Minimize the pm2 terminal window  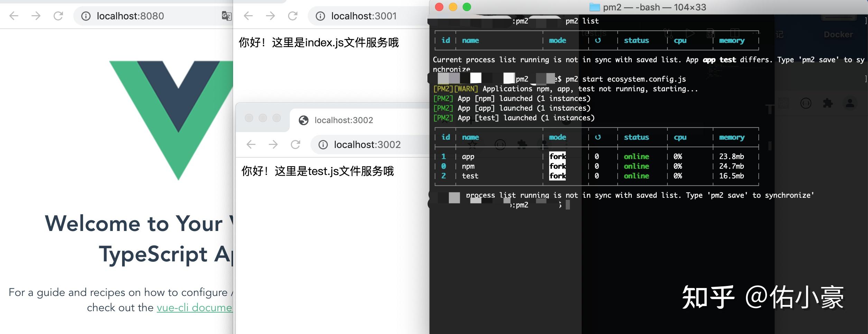453,7
